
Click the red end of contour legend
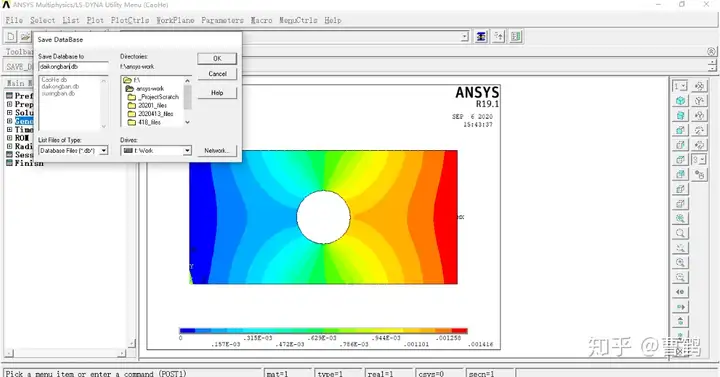[460, 330]
